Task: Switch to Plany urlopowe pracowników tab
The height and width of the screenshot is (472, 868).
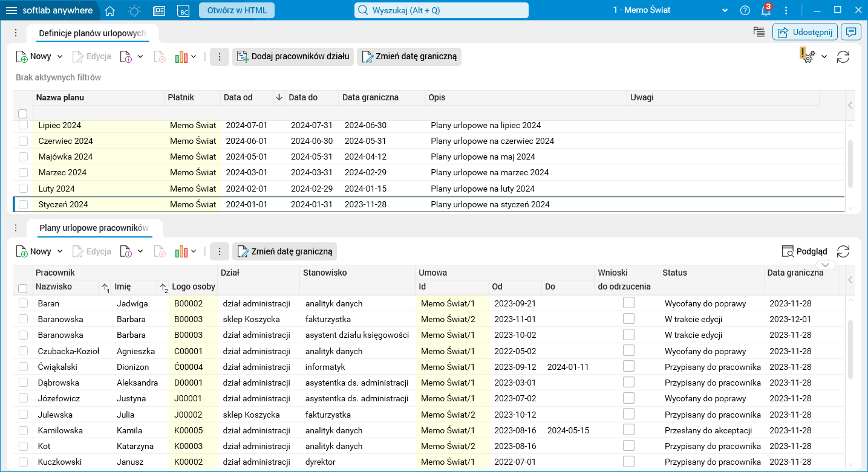Action: tap(93, 228)
